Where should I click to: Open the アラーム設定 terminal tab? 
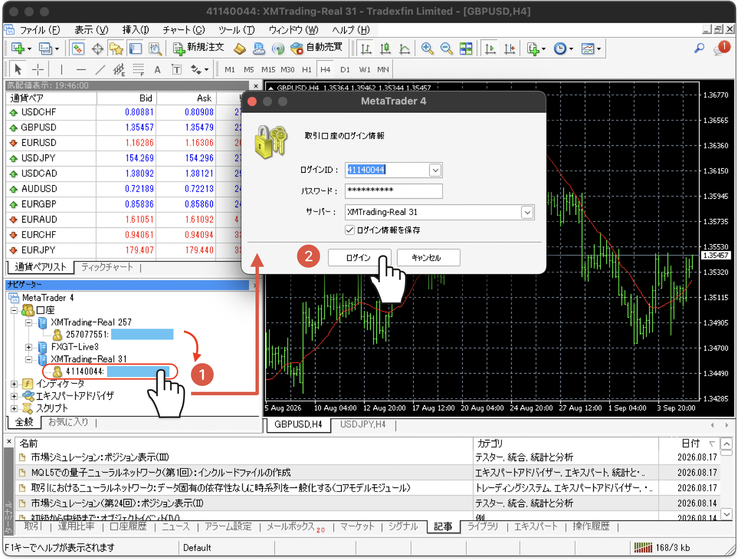pos(228,526)
